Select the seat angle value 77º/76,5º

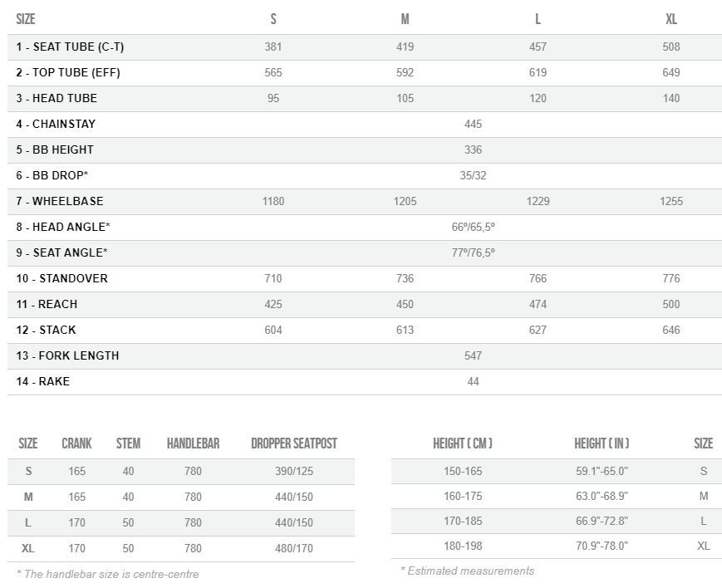473,253
